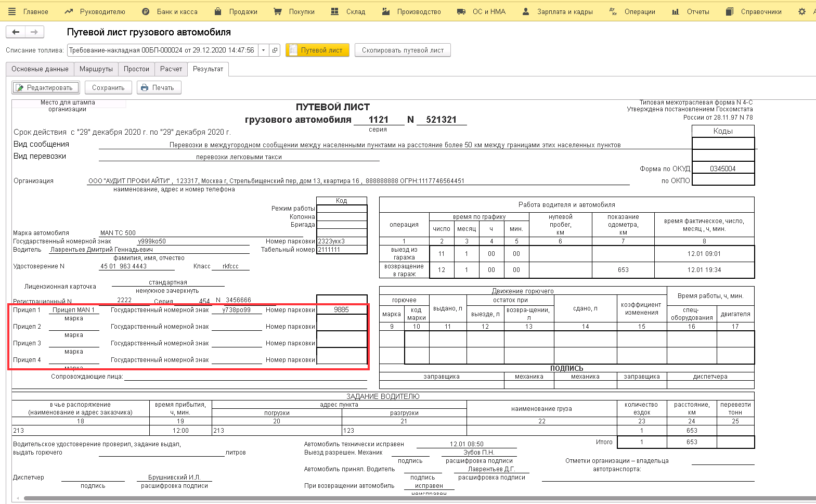Click trailer plate у738ро99
The width and height of the screenshot is (816, 504).
236,310
